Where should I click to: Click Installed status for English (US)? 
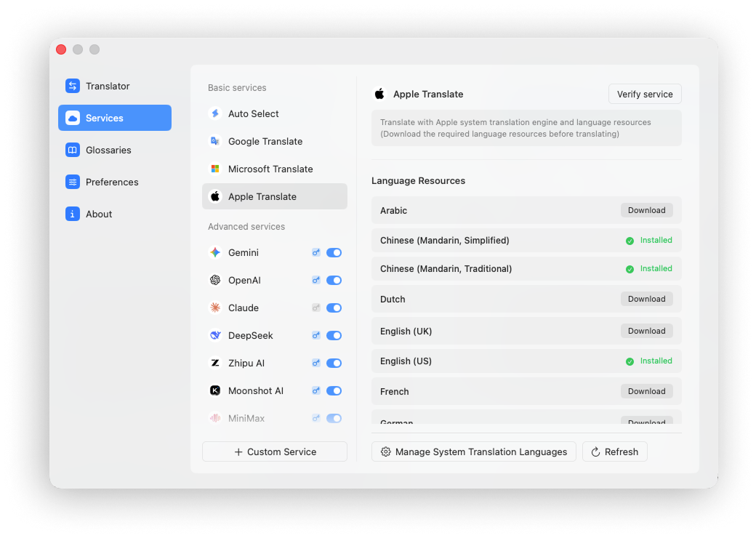click(649, 361)
